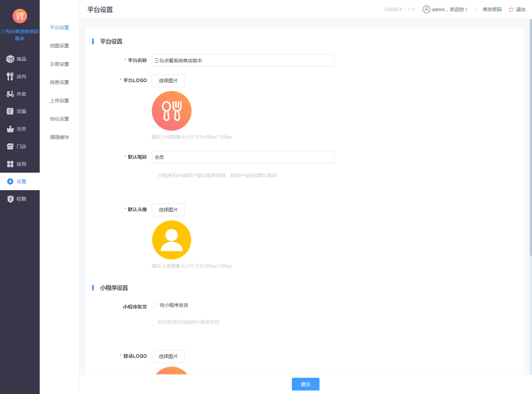
Task: Click the 三勾点餐系统单店版本 sidebar title
Action: tap(20, 35)
